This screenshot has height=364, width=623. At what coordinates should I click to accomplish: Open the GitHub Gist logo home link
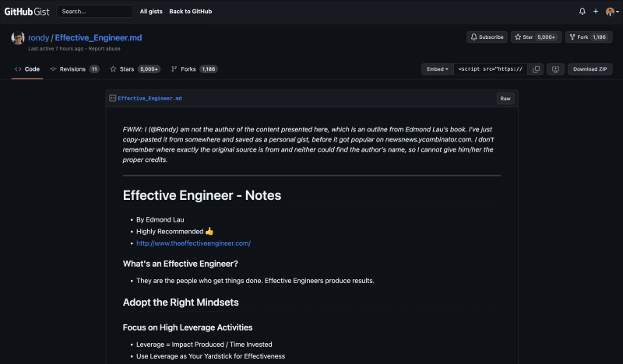pos(26,12)
